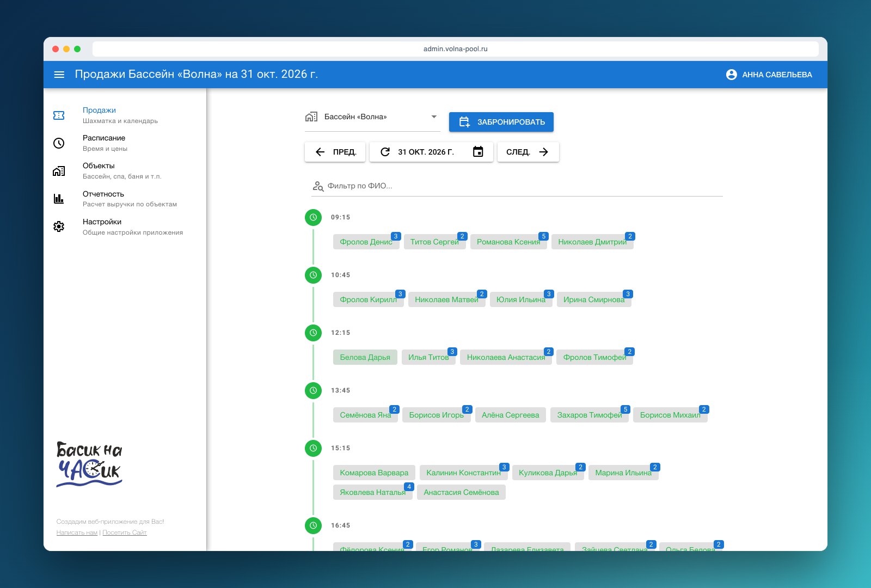The image size is (871, 588).
Task: Click the bar chart icon beside Отчетность
Action: 59,199
